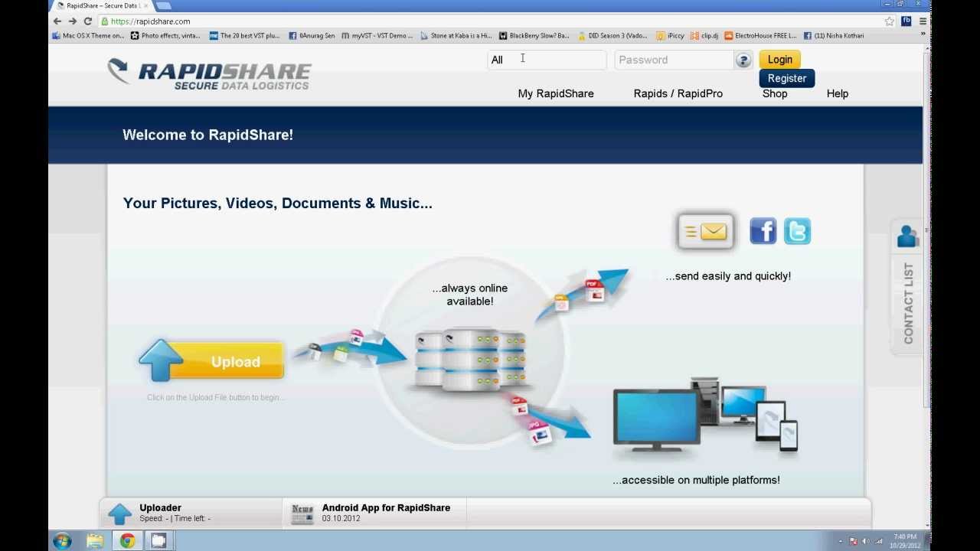Select the RapidShare browser tab
Image resolution: width=980 pixels, height=551 pixels.
click(x=101, y=5)
